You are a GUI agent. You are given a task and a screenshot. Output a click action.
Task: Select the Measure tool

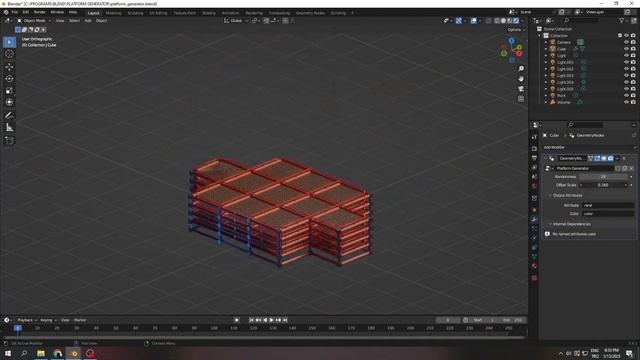tap(9, 128)
